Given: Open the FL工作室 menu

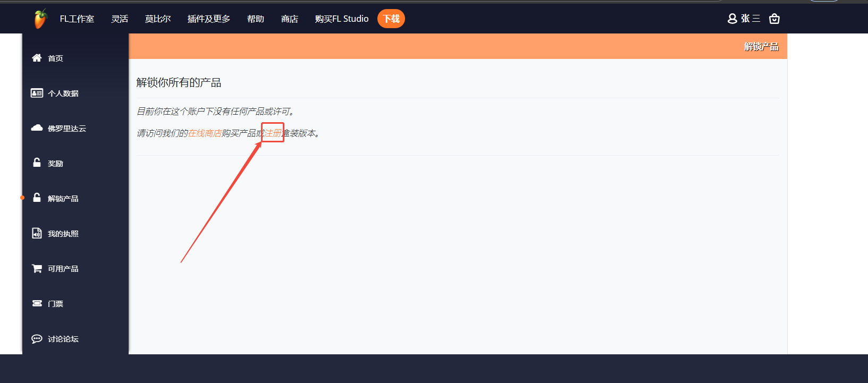Looking at the screenshot, I should click(x=77, y=19).
